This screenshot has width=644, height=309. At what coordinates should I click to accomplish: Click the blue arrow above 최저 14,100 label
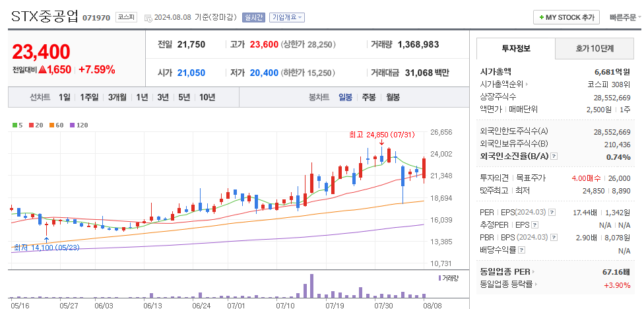click(x=46, y=240)
